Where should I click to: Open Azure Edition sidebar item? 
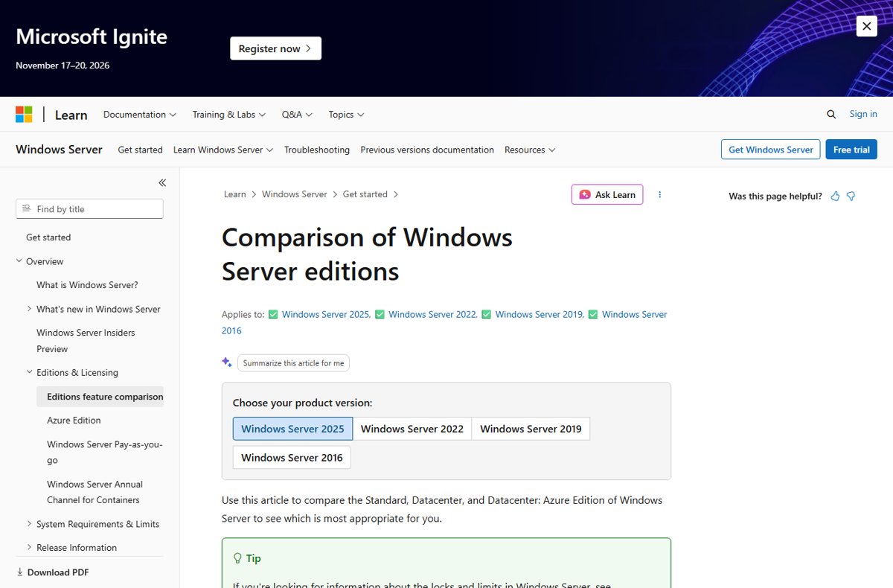(x=74, y=421)
